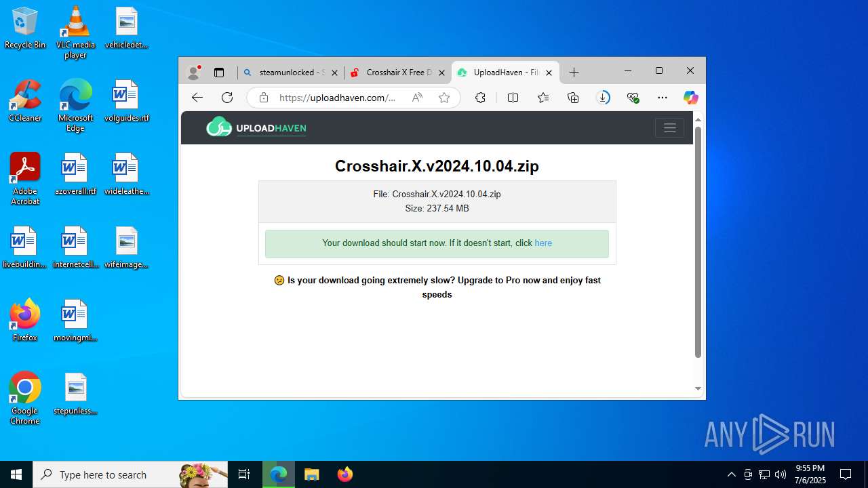868x488 pixels.
Task: Click the scrollbar down arrow
Action: pos(698,389)
